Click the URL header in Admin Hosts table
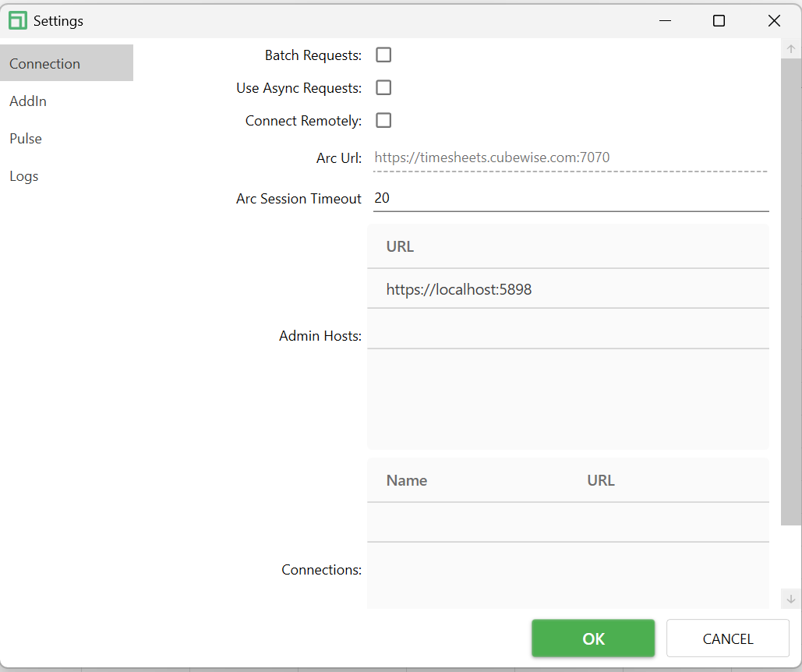802x672 pixels. click(400, 246)
